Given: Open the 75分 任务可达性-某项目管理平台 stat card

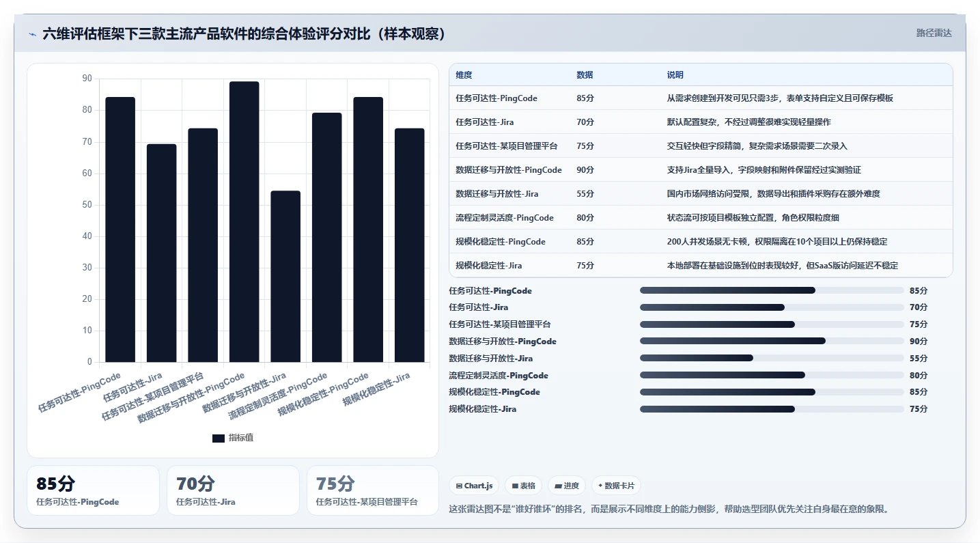Looking at the screenshot, I should tap(373, 490).
